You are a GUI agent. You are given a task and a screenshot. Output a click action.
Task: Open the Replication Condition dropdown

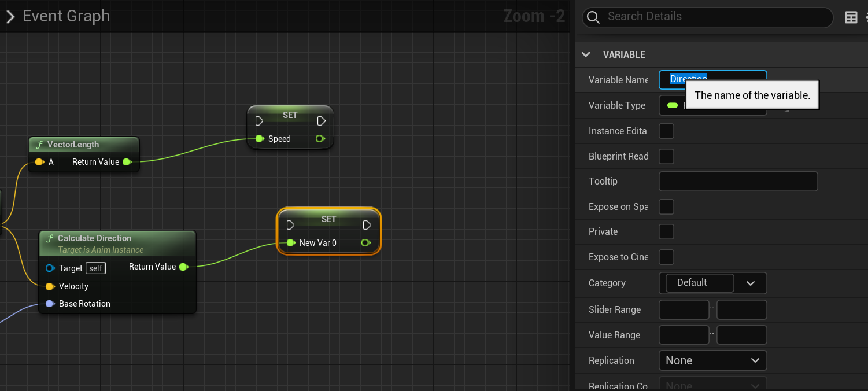(x=712, y=385)
